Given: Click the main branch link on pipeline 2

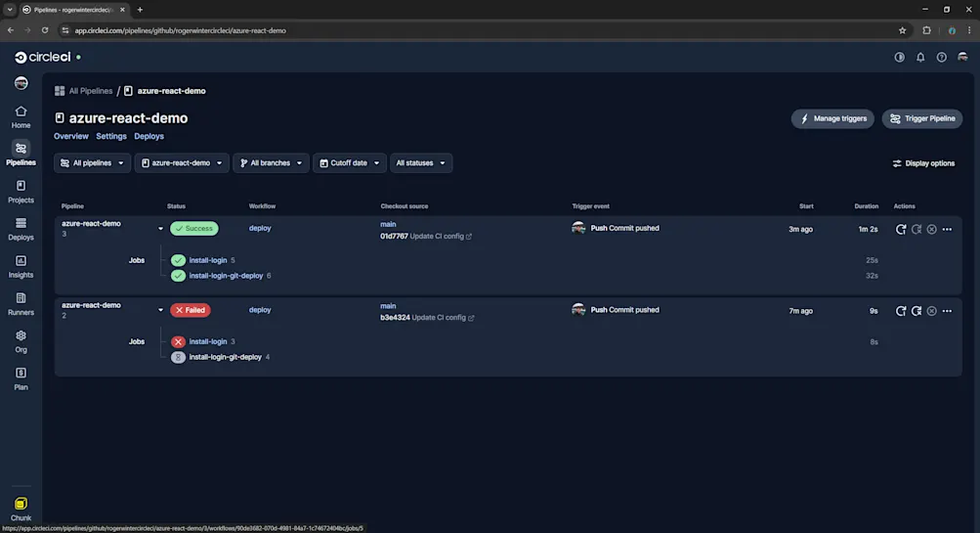Looking at the screenshot, I should click(388, 306).
